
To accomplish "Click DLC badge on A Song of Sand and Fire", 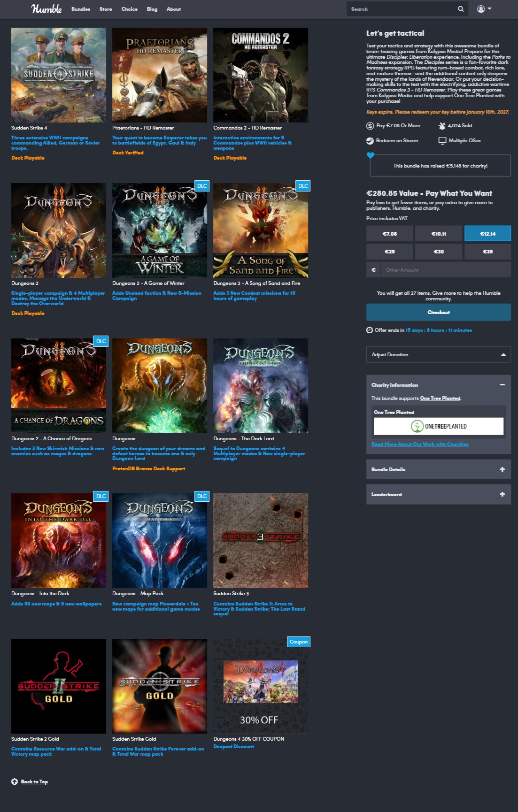I will (303, 186).
